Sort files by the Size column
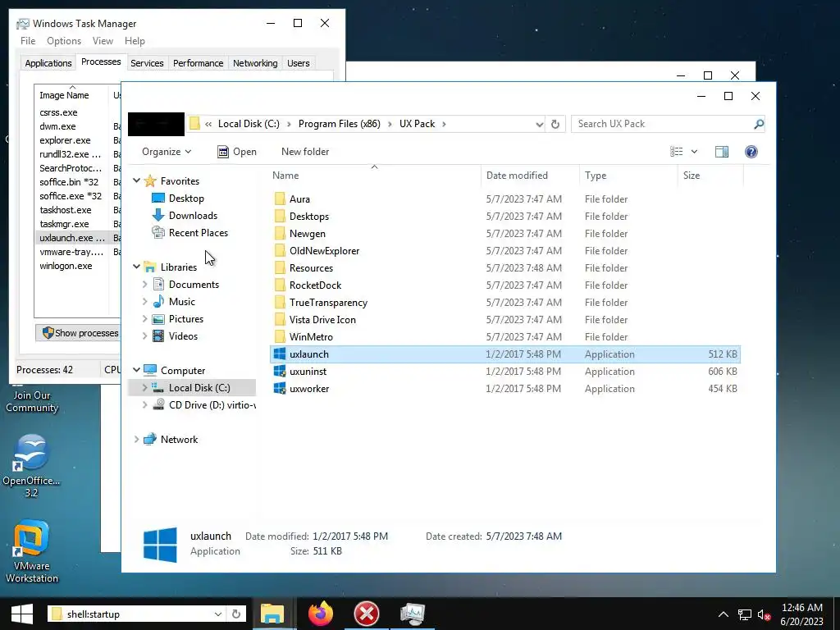Image resolution: width=840 pixels, height=630 pixels. [x=710, y=176]
